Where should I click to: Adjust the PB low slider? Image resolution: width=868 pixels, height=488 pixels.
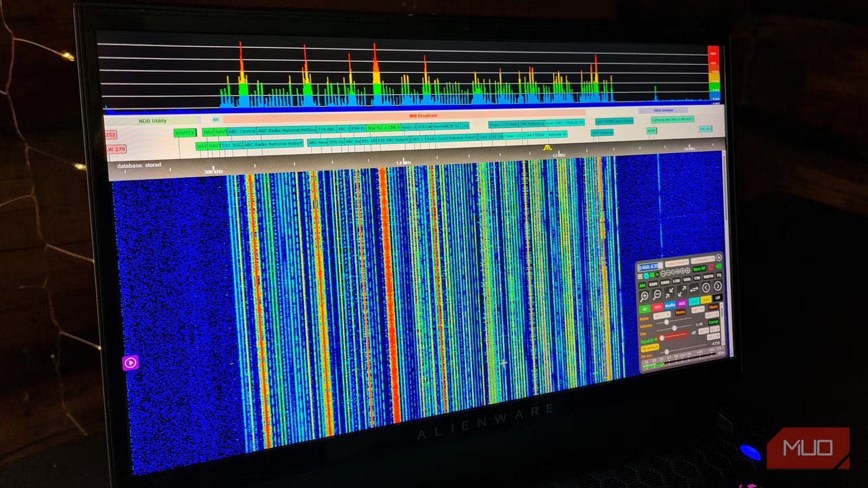pyautogui.click(x=684, y=349)
